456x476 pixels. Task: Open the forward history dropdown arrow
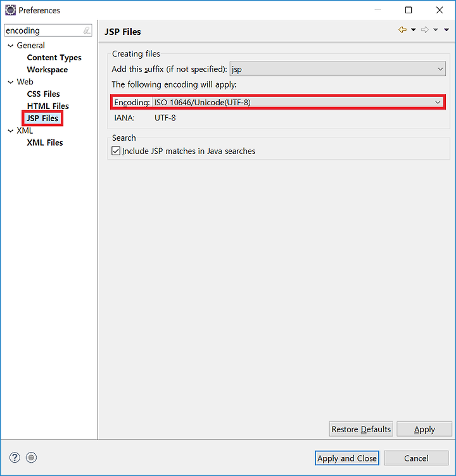436,30
